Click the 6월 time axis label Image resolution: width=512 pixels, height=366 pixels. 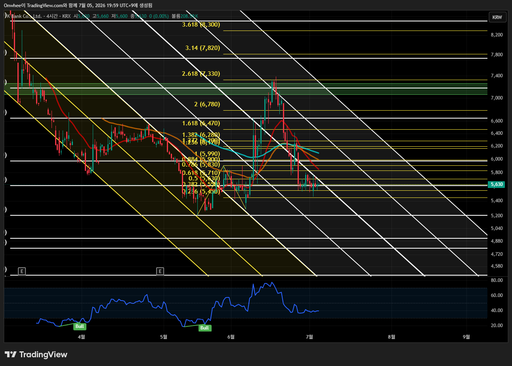[x=231, y=337]
